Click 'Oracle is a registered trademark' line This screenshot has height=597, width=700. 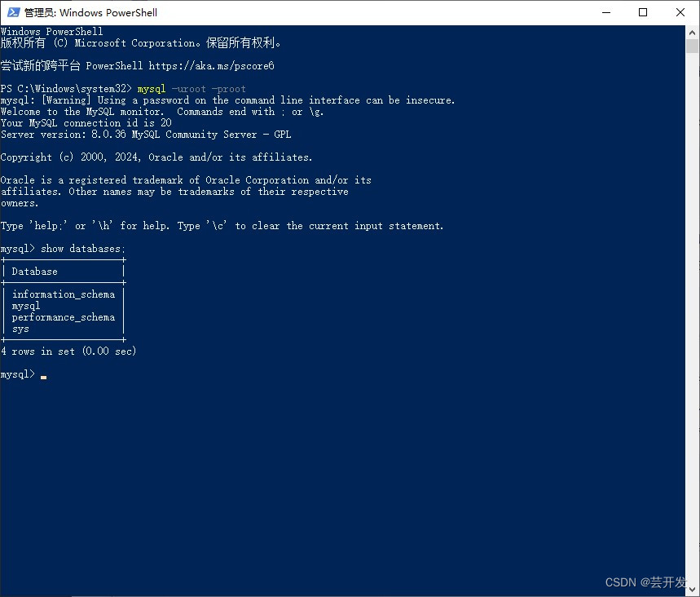186,179
